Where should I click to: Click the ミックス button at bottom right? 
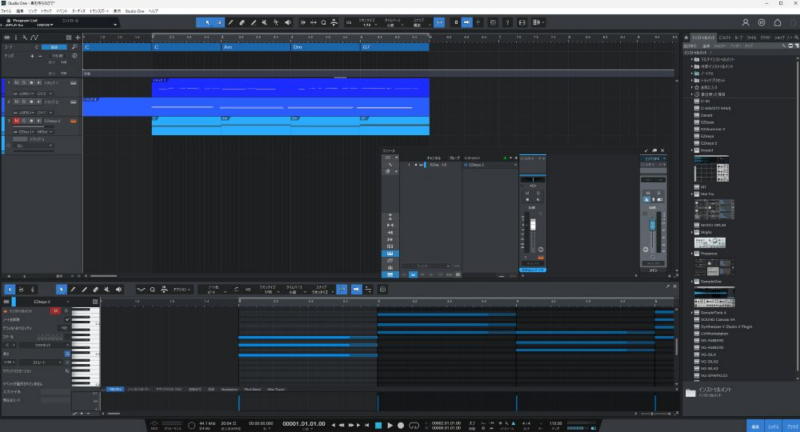coord(772,425)
